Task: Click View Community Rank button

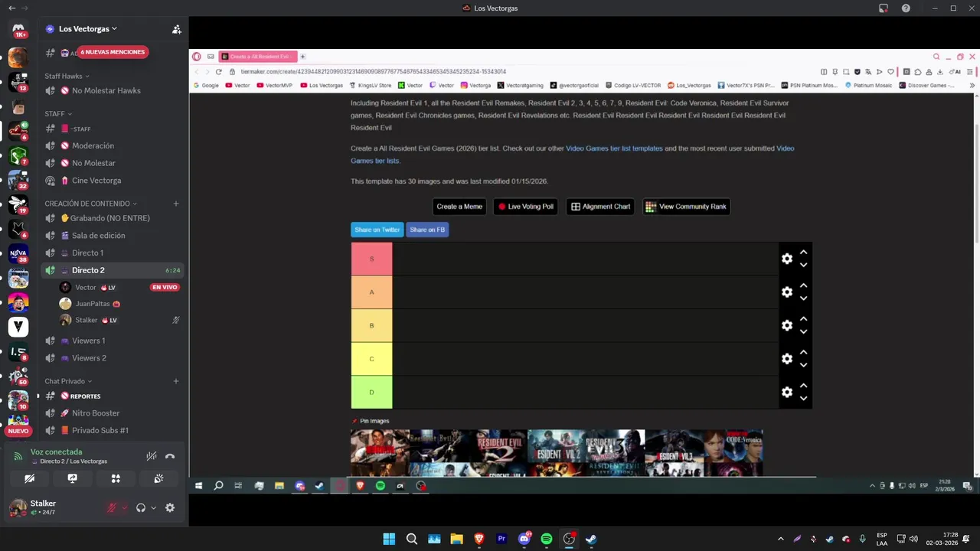Action: click(x=686, y=207)
